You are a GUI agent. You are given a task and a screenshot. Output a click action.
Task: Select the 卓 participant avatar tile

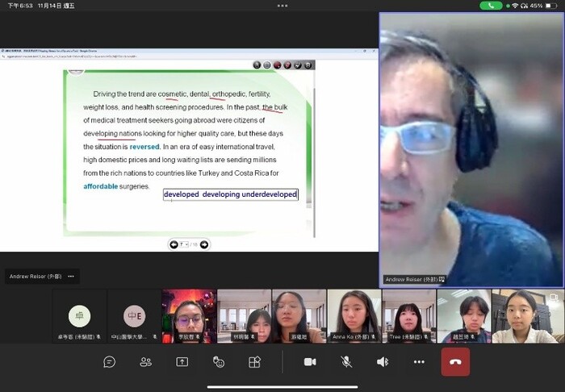click(79, 315)
